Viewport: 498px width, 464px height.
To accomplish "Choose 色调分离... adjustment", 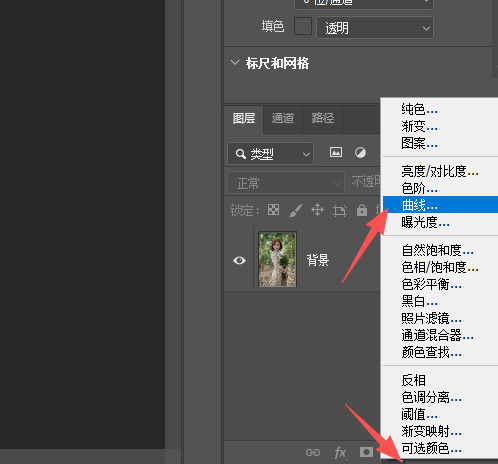I will (440, 397).
